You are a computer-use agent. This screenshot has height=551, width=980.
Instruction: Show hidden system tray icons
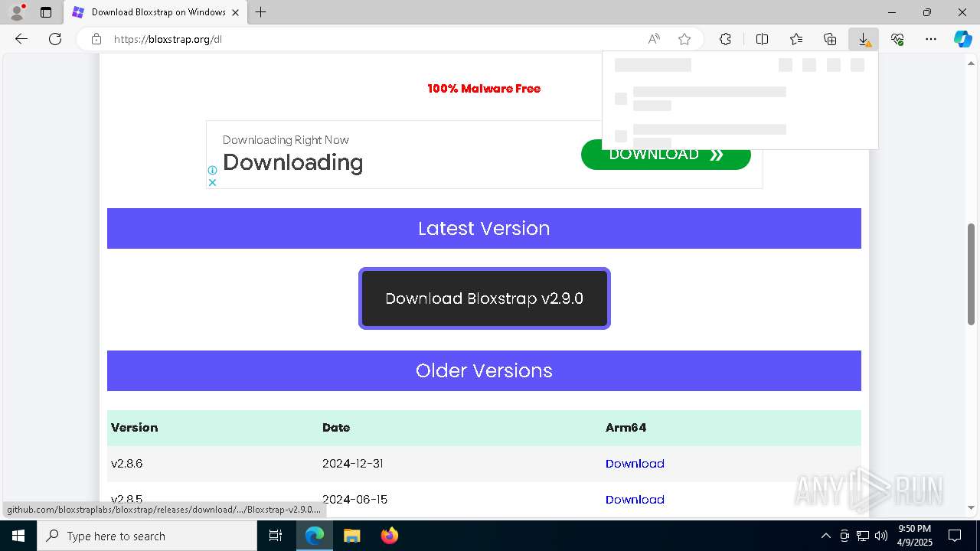click(825, 536)
